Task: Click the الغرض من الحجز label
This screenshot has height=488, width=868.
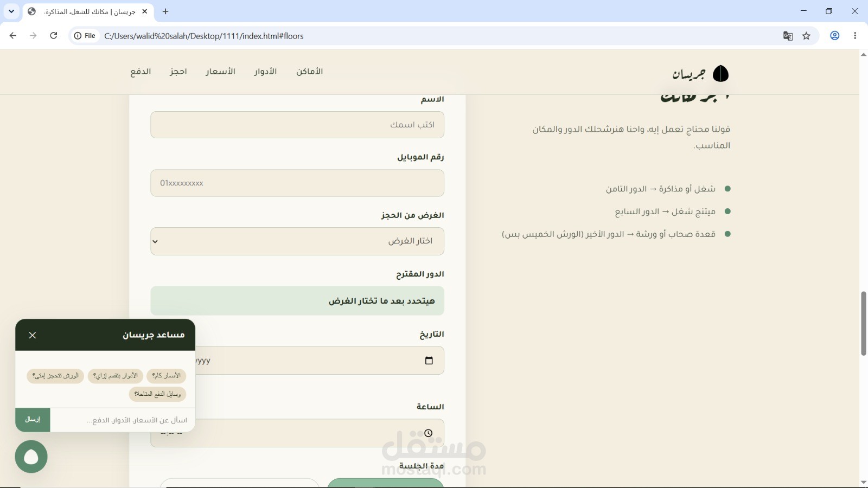Action: (x=412, y=215)
